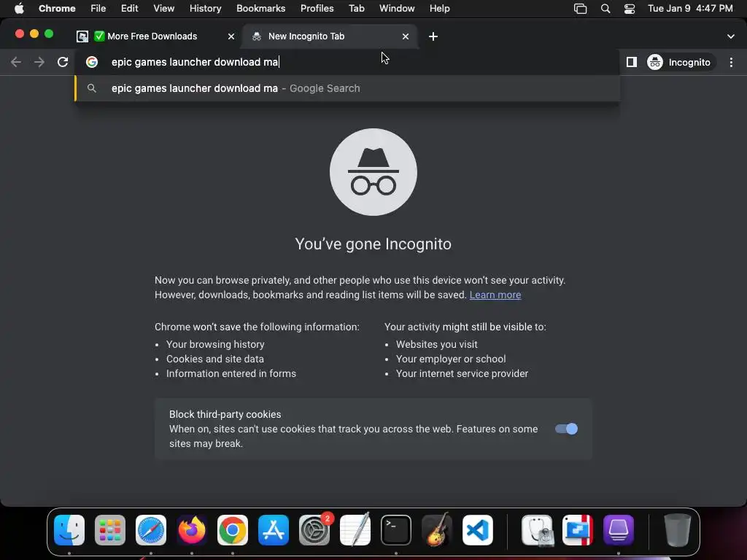747x560 pixels.
Task: Click 'Your internet service provider' list item
Action: point(462,374)
